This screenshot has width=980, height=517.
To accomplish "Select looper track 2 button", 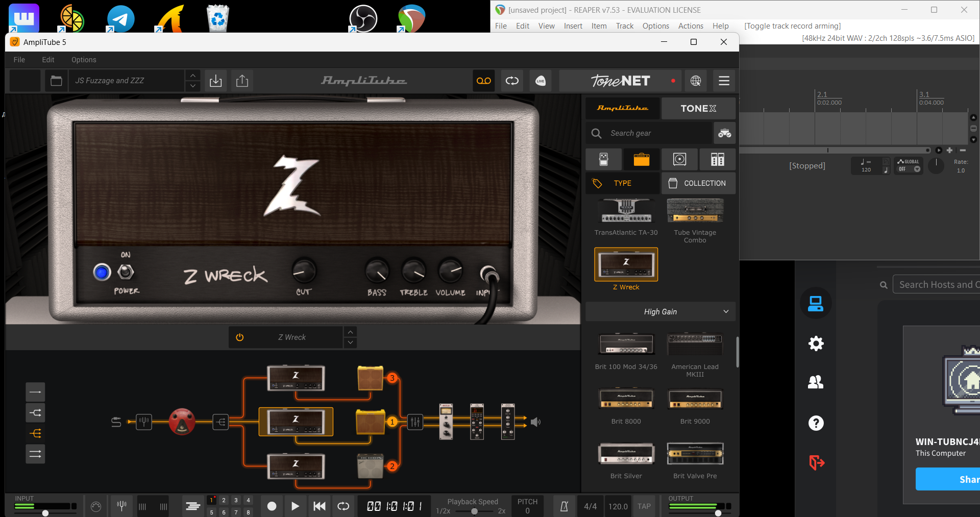I will pos(224,500).
